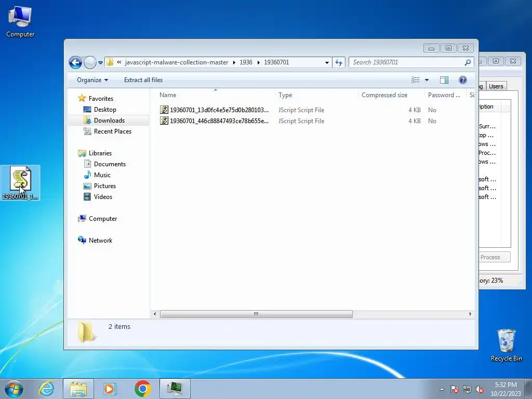
Task: Launch Google Chrome from the taskbar
Action: 142,389
